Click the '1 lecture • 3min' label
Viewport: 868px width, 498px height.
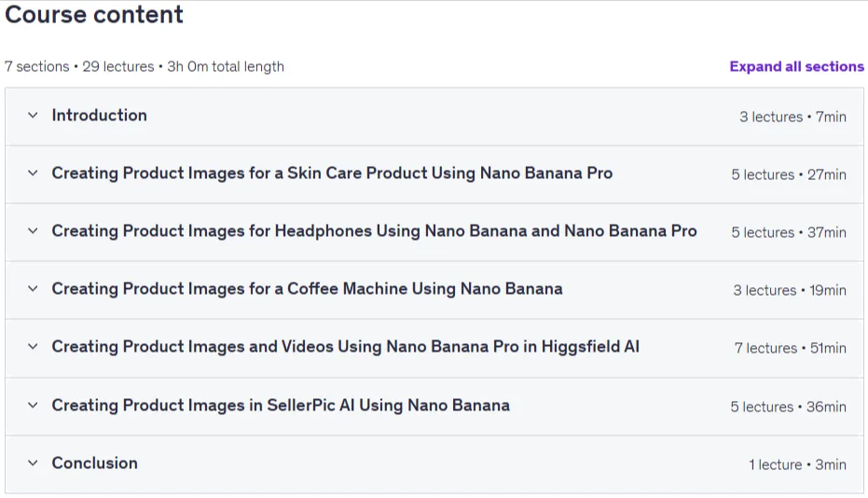(x=797, y=464)
